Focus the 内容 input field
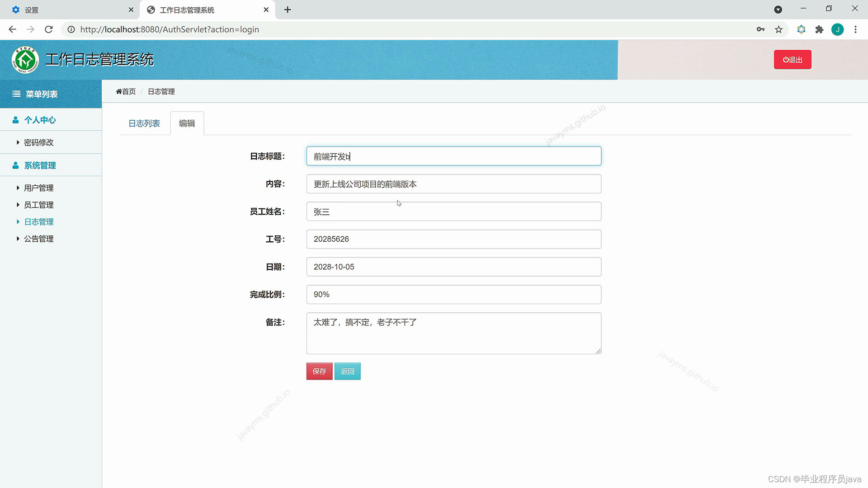The height and width of the screenshot is (488, 868). [454, 184]
